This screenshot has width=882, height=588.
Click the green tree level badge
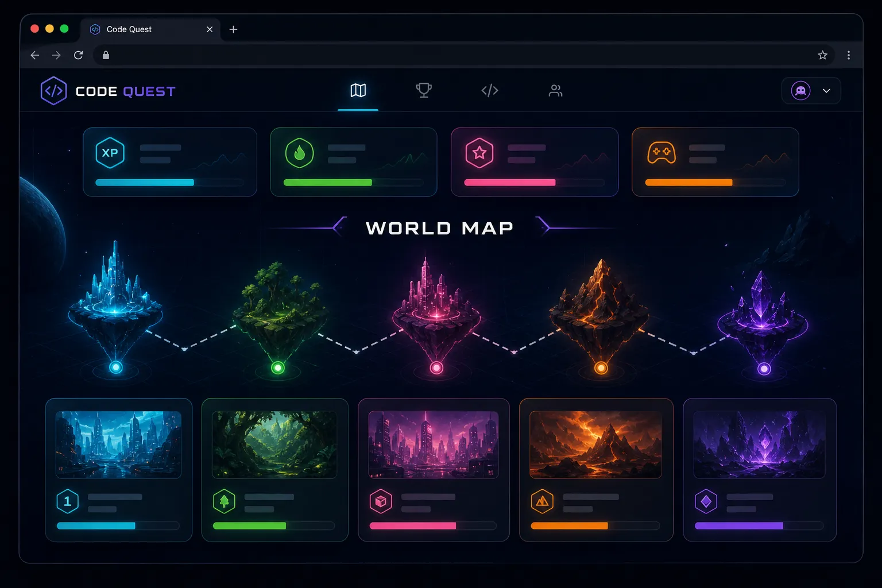pyautogui.click(x=224, y=501)
